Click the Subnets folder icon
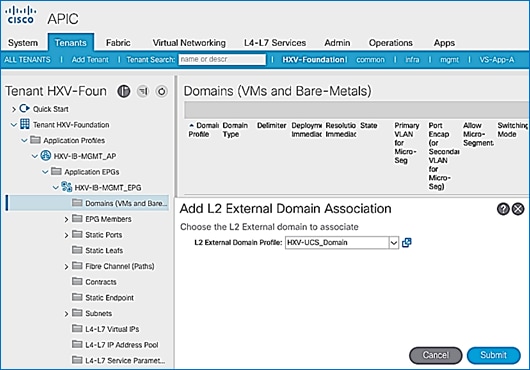530x370 pixels. click(77, 313)
